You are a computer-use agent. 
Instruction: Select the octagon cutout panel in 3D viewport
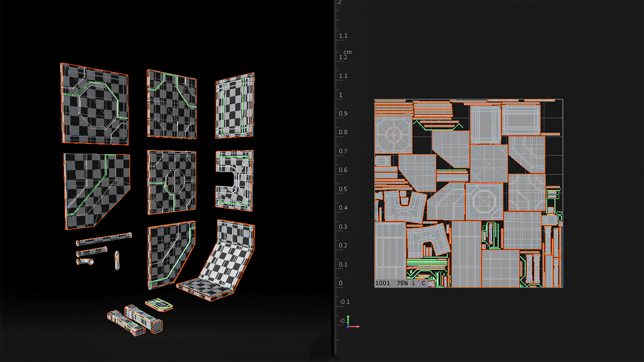95,104
